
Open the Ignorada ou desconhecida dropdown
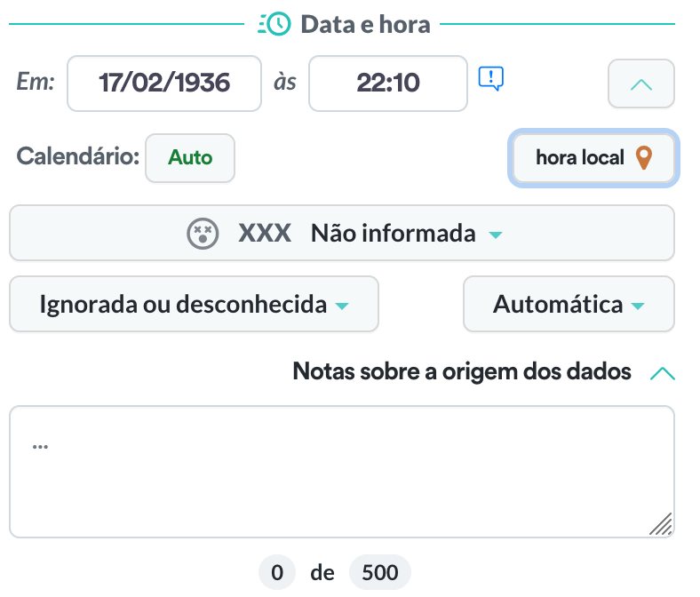point(194,305)
